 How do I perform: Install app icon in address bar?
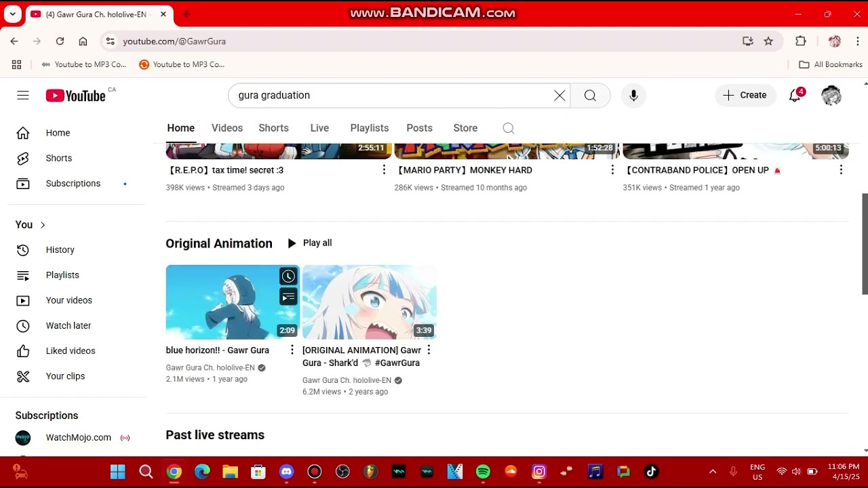pyautogui.click(x=748, y=41)
